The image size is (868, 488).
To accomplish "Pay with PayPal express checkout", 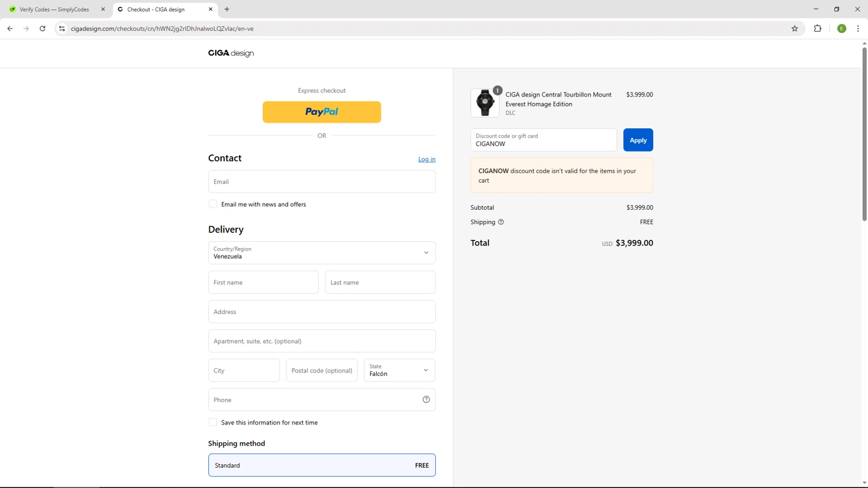I will pyautogui.click(x=322, y=112).
